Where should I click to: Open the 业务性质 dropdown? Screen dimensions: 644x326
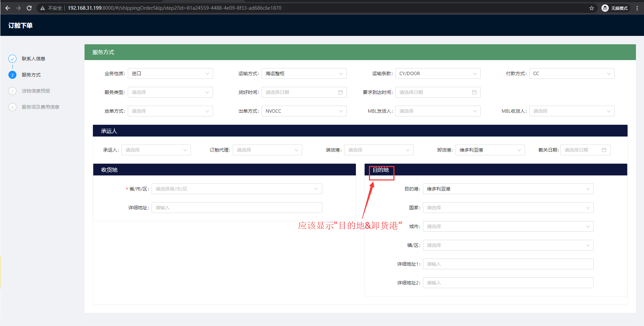coord(170,73)
